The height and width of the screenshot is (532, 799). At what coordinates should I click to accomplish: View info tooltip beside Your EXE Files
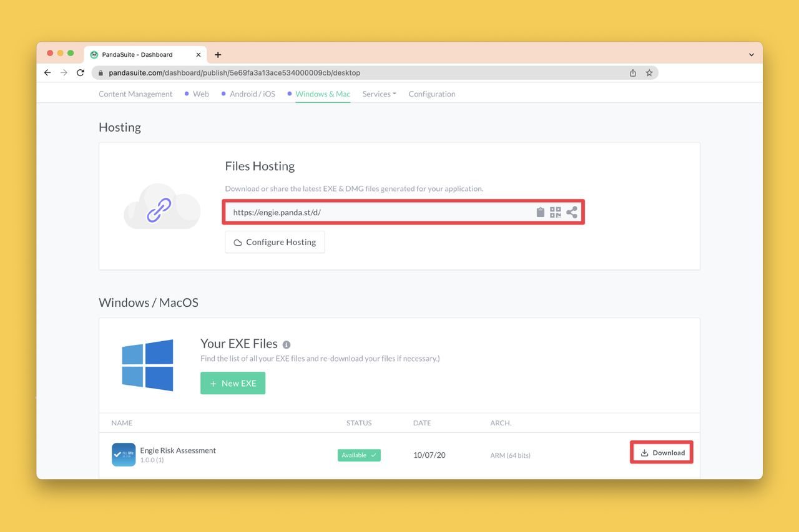[x=287, y=344]
